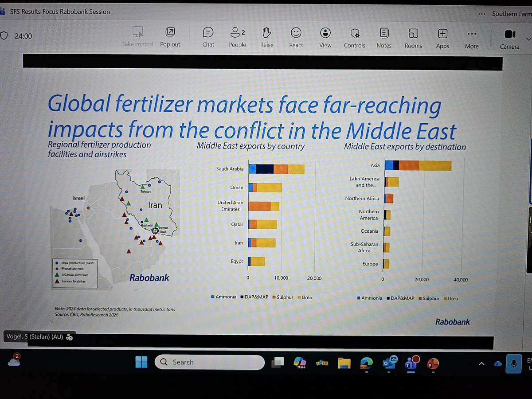Open Outlook from the taskbar

click(389, 363)
